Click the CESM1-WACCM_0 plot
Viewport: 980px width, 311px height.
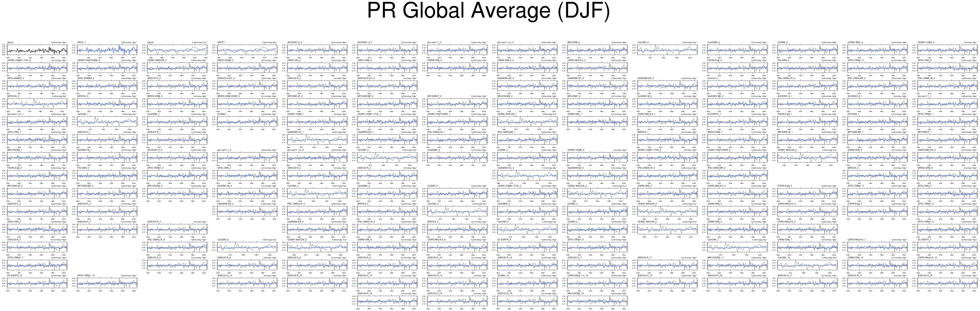tap(177, 68)
